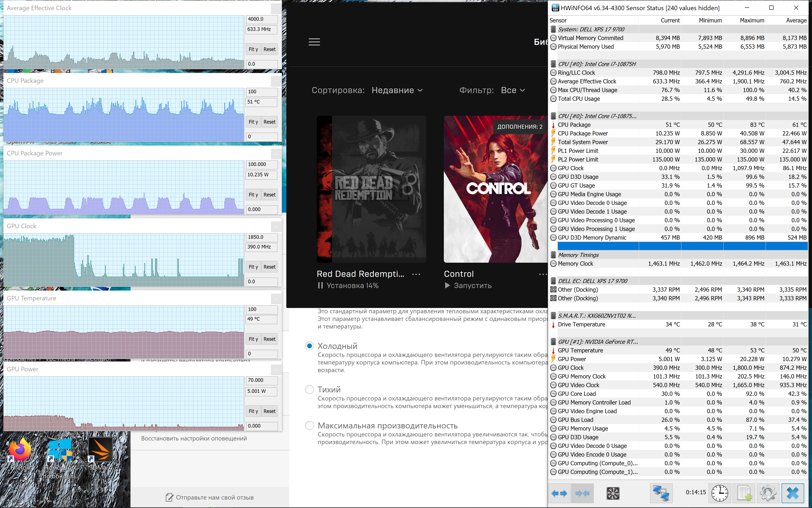Image resolution: width=812 pixels, height=508 pixels.
Task: Click Average column header in HWiNFO
Action: pos(787,21)
